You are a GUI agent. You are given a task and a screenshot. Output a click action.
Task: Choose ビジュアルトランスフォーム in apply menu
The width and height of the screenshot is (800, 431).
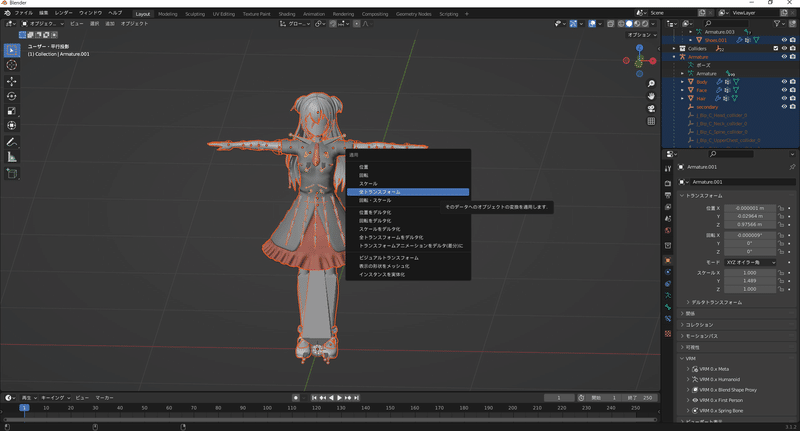pos(408,258)
